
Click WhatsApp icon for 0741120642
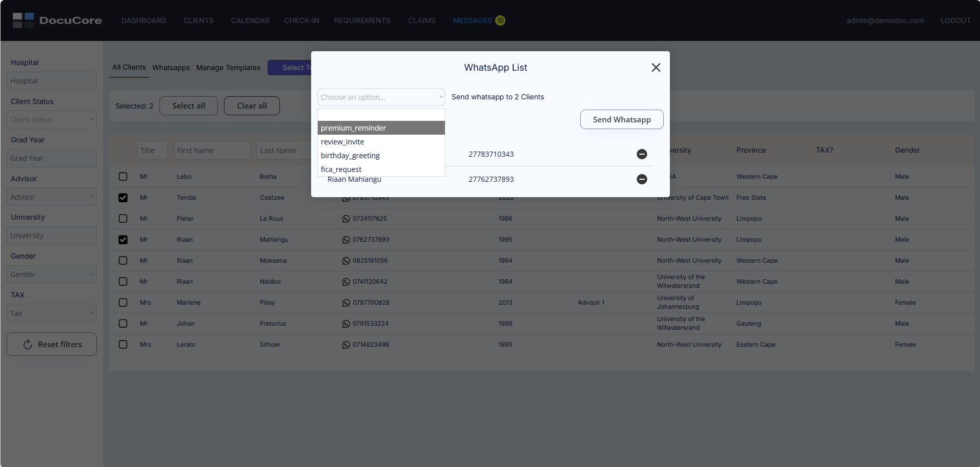click(x=346, y=282)
